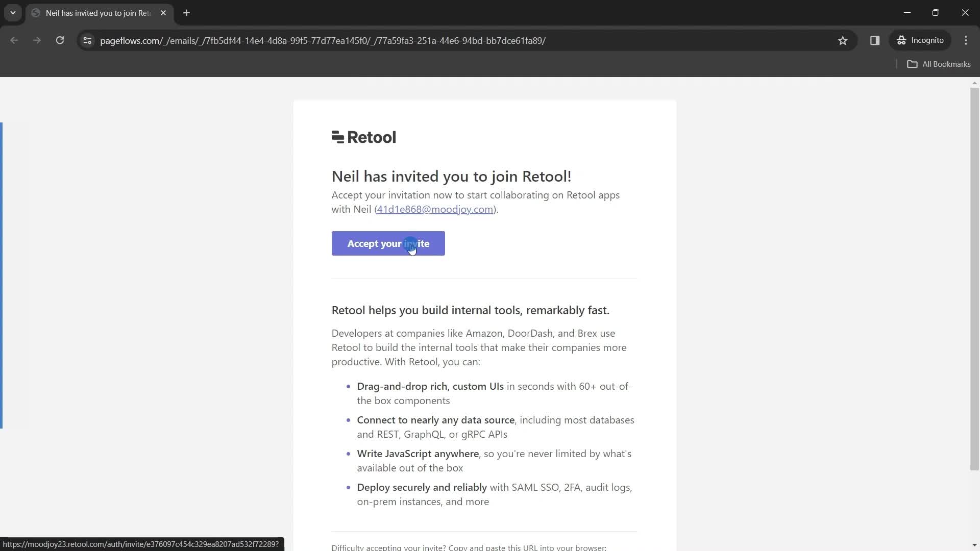Click the new tab plus icon
This screenshot has height=551, width=980.
pos(186,13)
